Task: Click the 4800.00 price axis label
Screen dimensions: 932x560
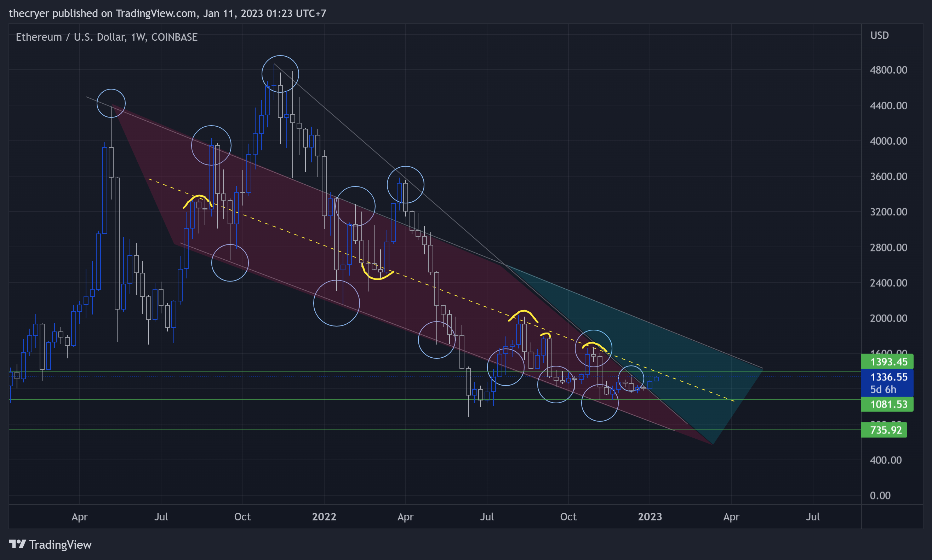Action: tap(888, 70)
